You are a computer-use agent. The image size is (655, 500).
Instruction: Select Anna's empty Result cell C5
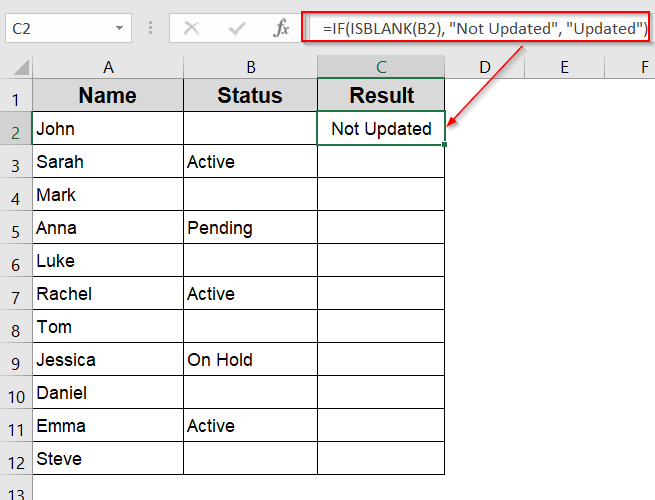click(x=381, y=227)
